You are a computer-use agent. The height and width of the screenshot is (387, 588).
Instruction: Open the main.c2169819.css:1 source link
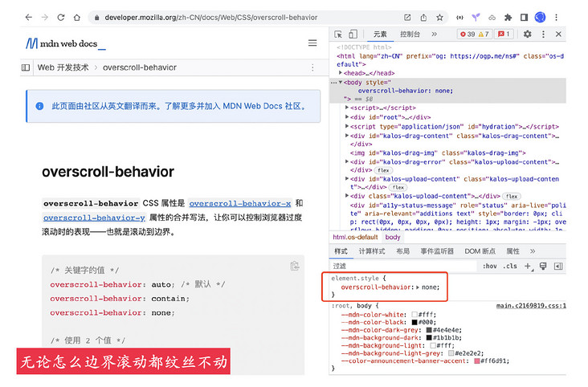pos(531,306)
